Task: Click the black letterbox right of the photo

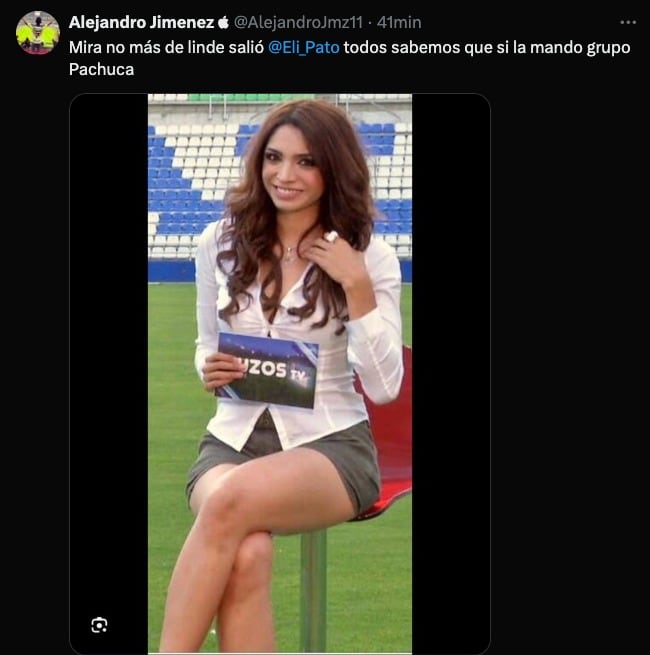Action: tap(451, 373)
